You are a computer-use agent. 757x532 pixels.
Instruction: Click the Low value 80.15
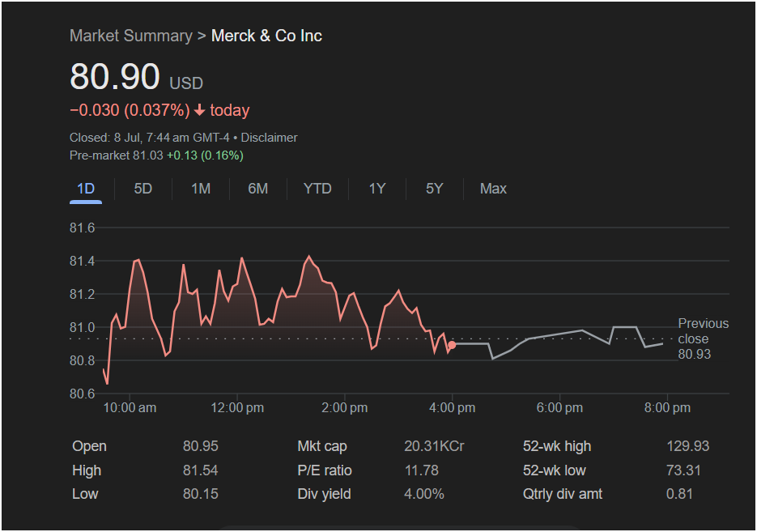(200, 494)
